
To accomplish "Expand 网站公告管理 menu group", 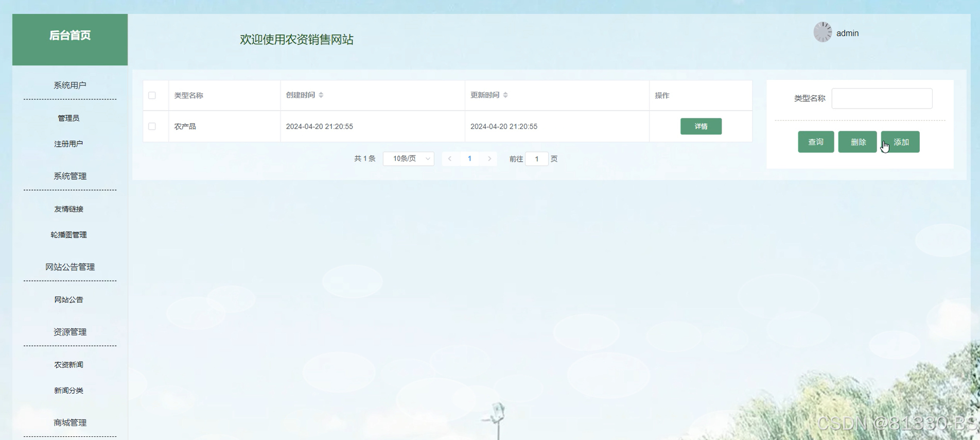I will point(70,267).
